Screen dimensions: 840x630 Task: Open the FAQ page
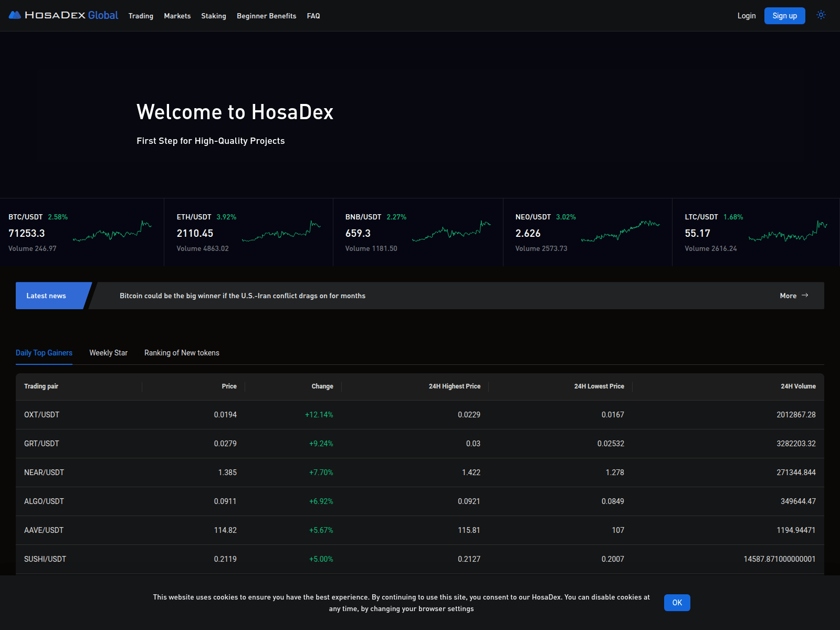coord(313,16)
